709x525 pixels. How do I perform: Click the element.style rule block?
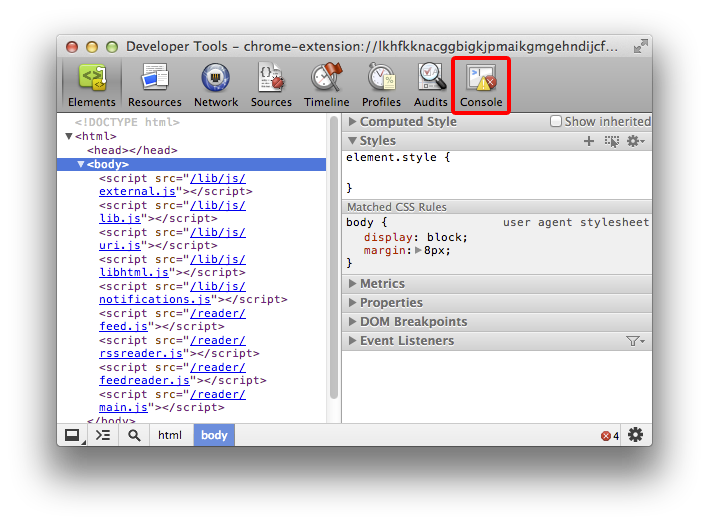496,173
